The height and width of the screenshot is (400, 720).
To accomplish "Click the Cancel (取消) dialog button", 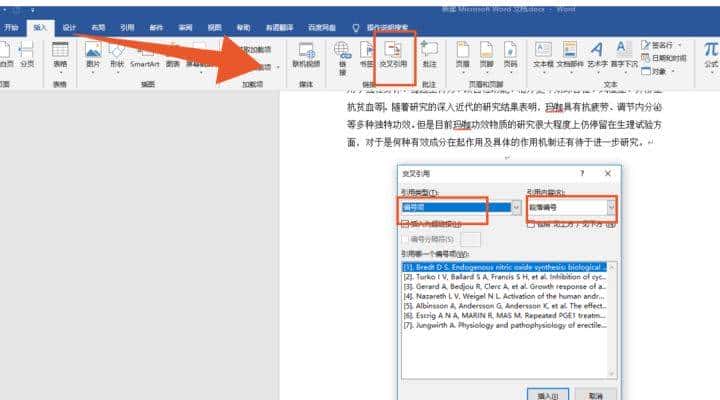I will click(596, 395).
